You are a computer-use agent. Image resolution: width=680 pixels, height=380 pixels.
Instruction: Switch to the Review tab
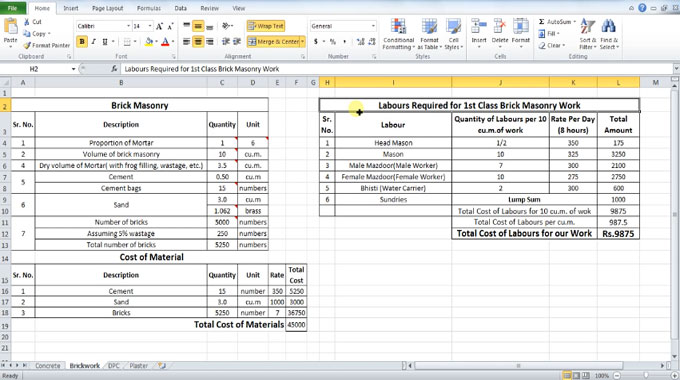click(209, 8)
